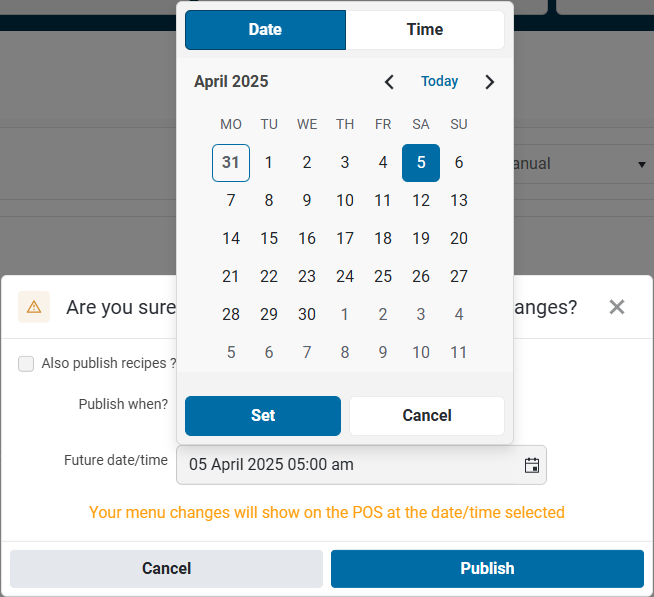The image size is (654, 597).
Task: Jump to Today in the calendar
Action: tap(440, 82)
